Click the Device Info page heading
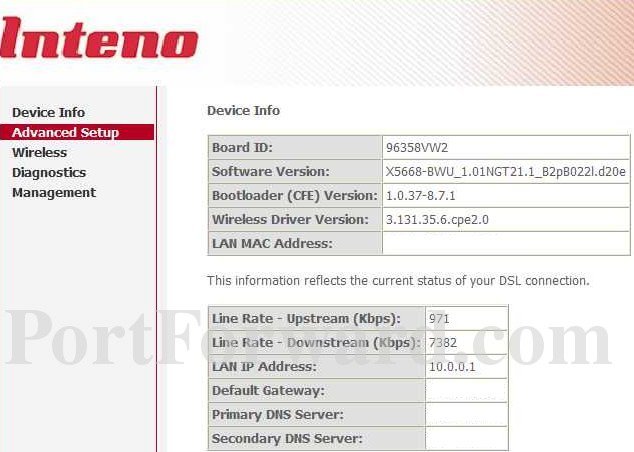This screenshot has height=452, width=634. [243, 110]
